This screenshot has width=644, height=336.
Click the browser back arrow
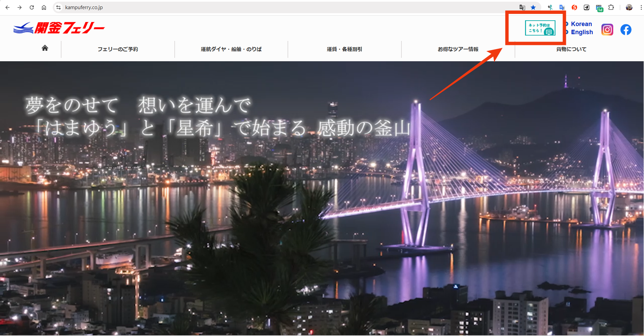7,7
